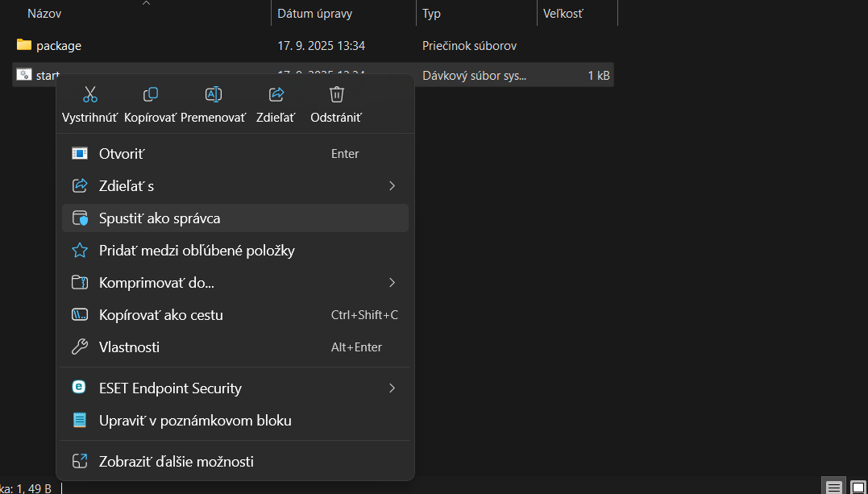Expand the Zdieľať s submenu chevron
The width and height of the screenshot is (868, 494).
tap(392, 185)
